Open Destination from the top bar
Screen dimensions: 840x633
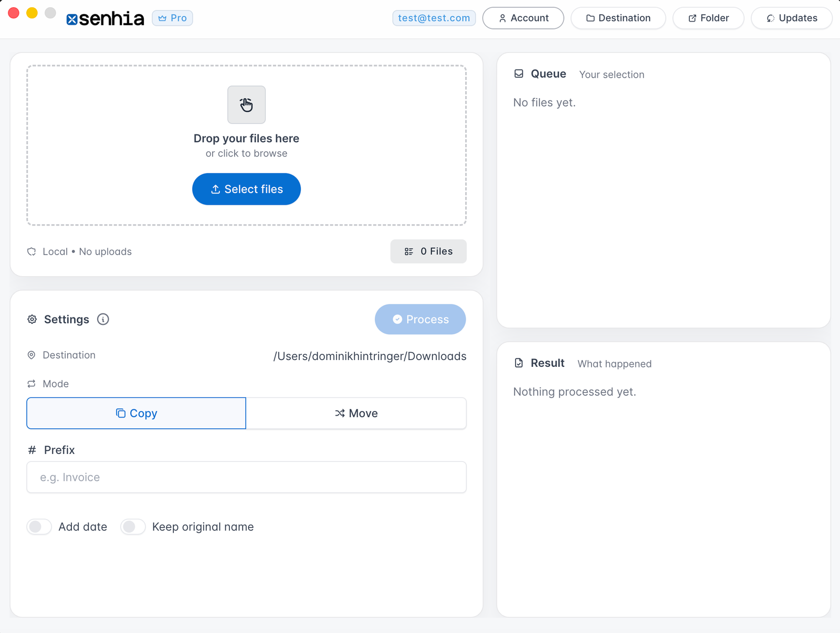[x=618, y=18]
